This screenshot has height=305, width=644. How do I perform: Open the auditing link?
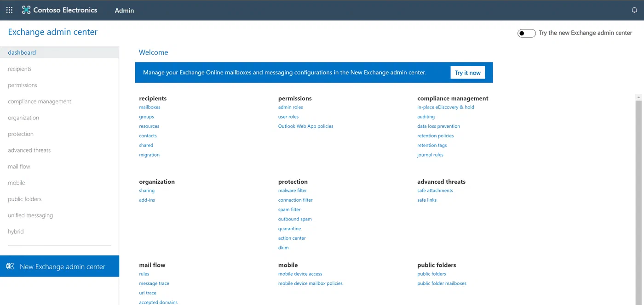click(x=425, y=117)
